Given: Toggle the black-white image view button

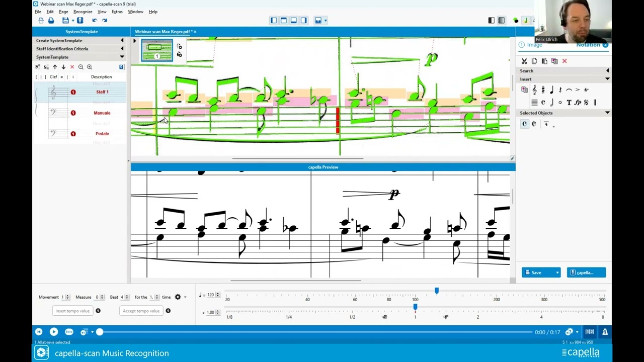Looking at the screenshot, I should (492, 20).
